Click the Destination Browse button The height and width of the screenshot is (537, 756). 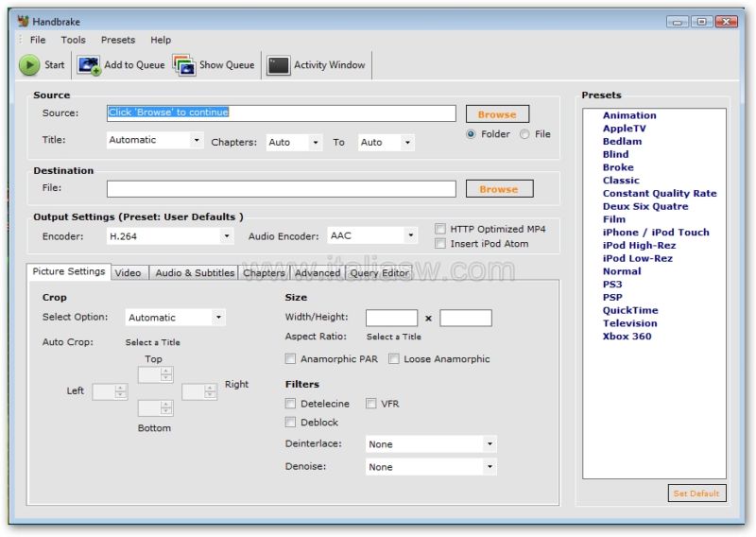500,189
